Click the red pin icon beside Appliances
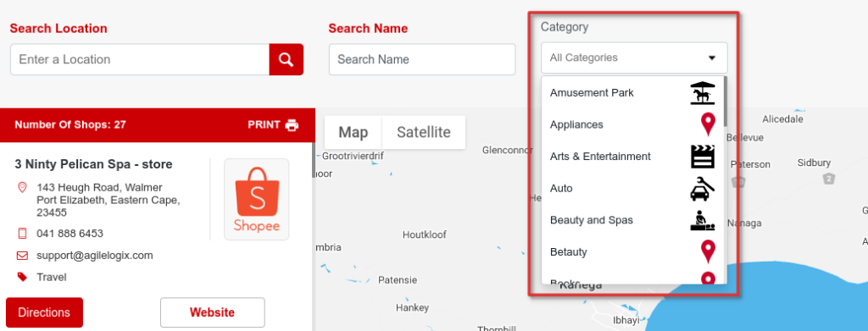 point(708,124)
